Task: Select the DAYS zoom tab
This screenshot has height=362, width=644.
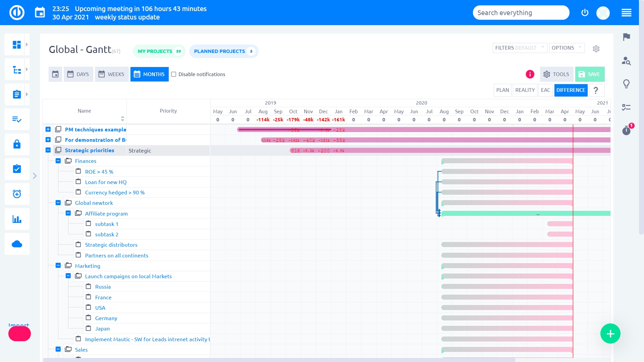Action: click(x=78, y=74)
